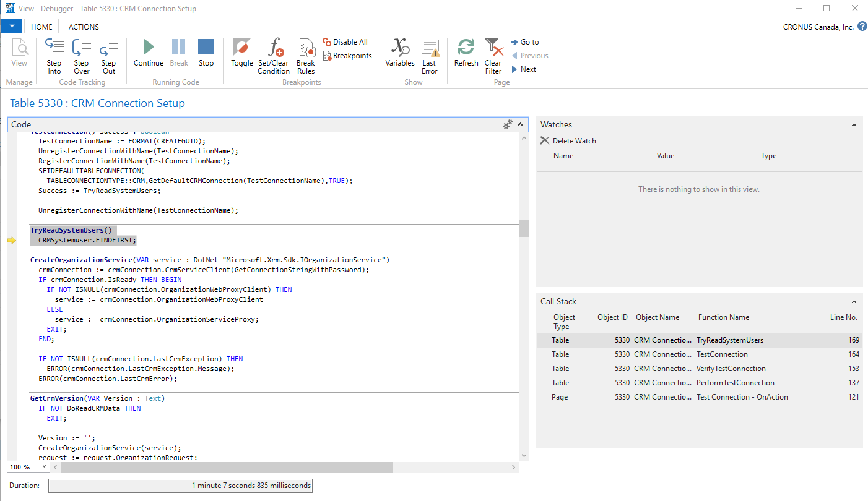Show the Variables window
868x501 pixels.
[x=400, y=53]
